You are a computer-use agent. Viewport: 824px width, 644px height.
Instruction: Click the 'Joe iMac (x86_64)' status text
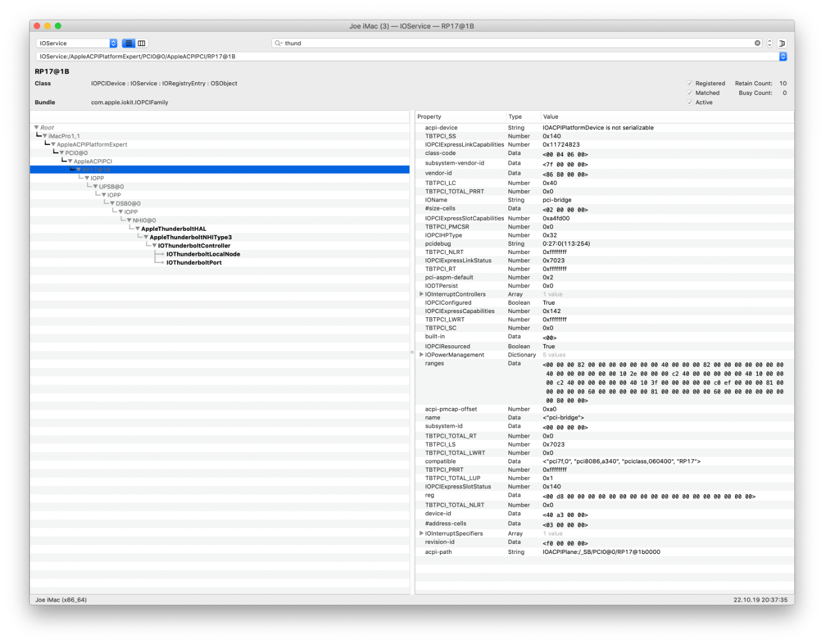pyautogui.click(x=61, y=600)
